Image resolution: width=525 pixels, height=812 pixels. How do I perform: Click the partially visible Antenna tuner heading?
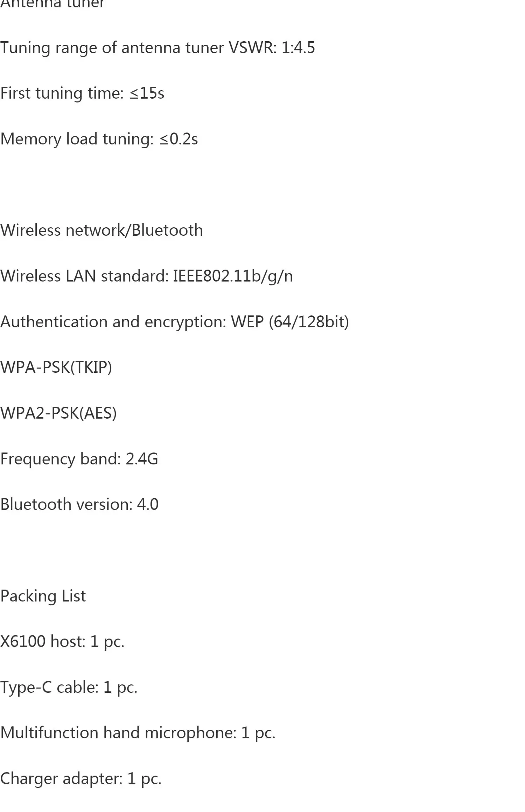[52, 3]
